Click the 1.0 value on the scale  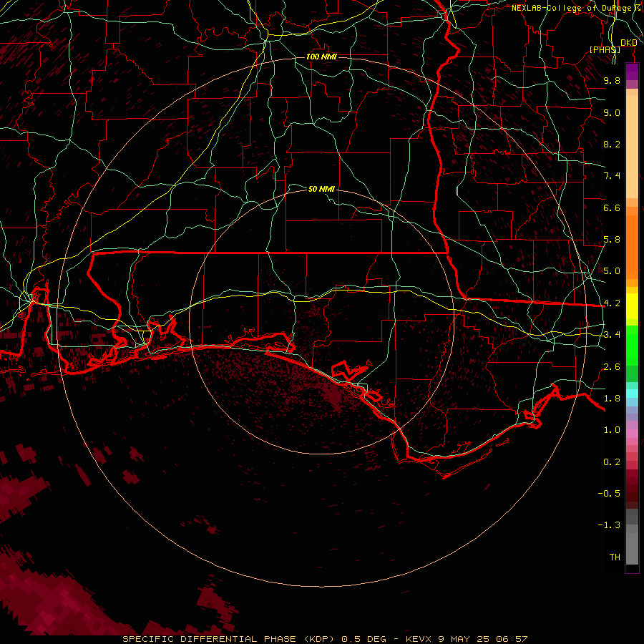[612, 430]
